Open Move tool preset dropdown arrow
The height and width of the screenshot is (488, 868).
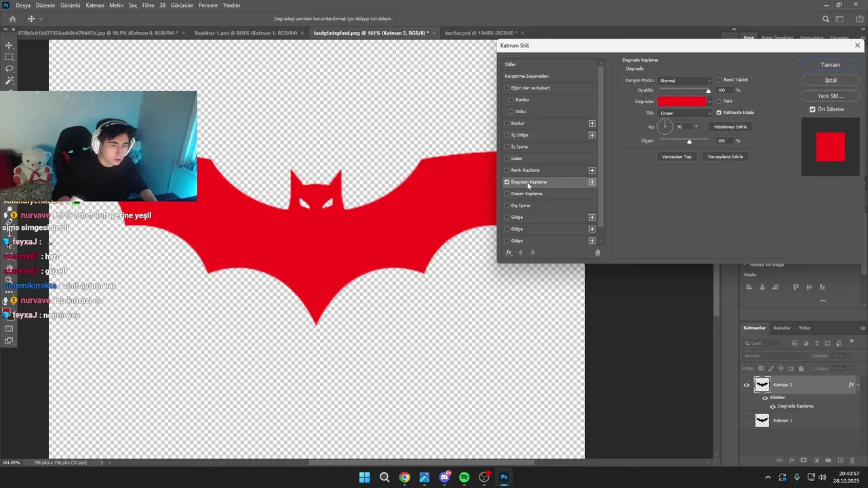(41, 19)
